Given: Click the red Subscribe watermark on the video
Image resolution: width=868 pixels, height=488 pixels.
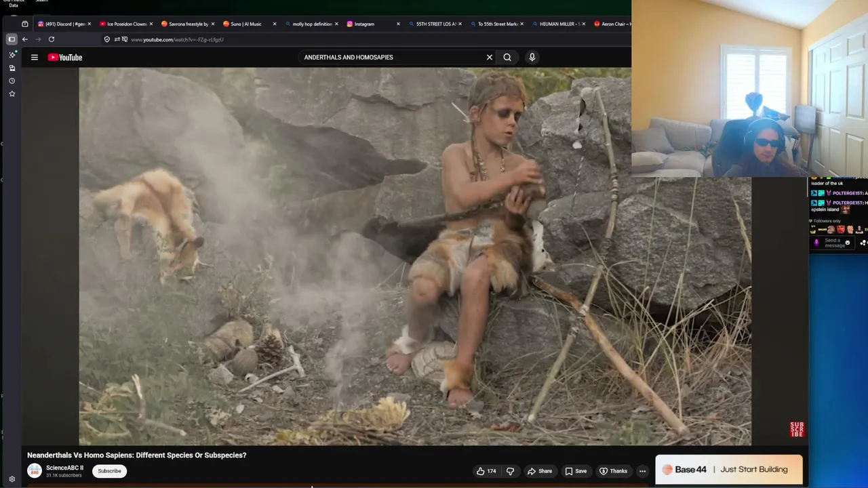Looking at the screenshot, I should click(797, 429).
